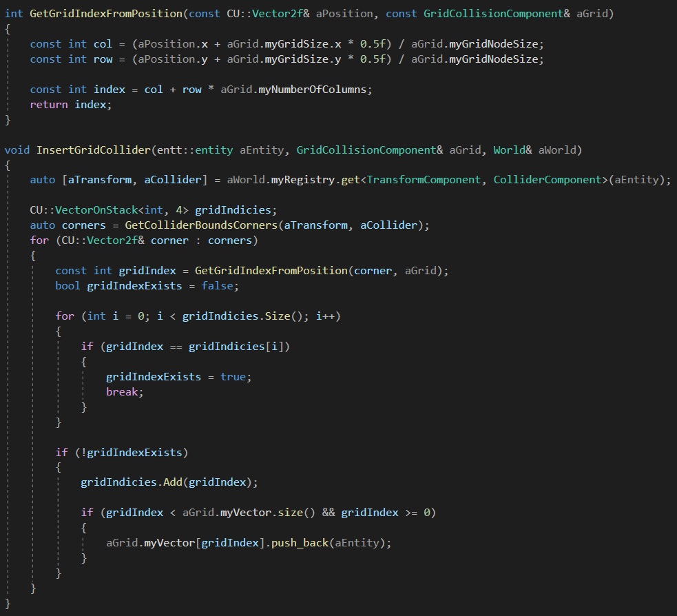
Task: Click the 'gridIndicies.Add(gridIndex);' call
Action: 169,482
